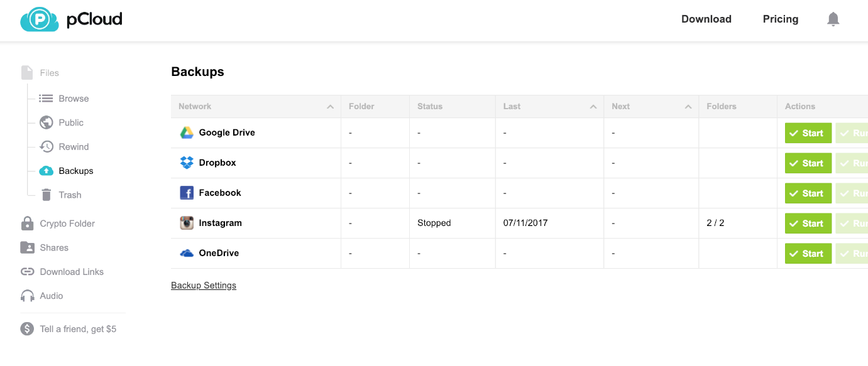The image size is (868, 366).
Task: Sort by Next column arrow
Action: tap(688, 107)
